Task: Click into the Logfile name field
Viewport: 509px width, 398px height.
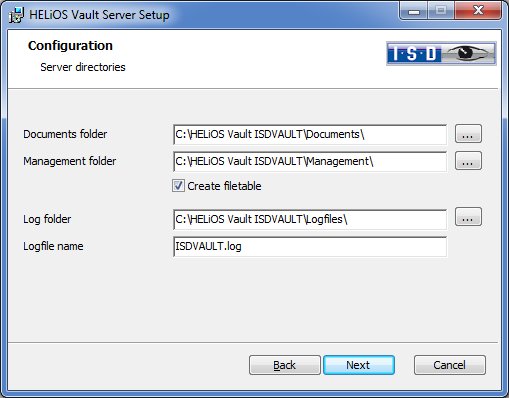Action: [x=310, y=246]
